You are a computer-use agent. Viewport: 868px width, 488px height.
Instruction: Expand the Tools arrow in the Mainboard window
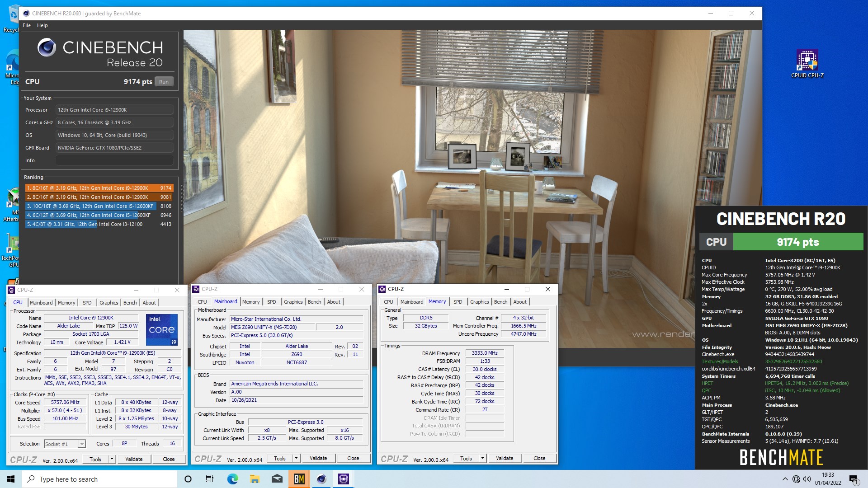pyautogui.click(x=296, y=458)
